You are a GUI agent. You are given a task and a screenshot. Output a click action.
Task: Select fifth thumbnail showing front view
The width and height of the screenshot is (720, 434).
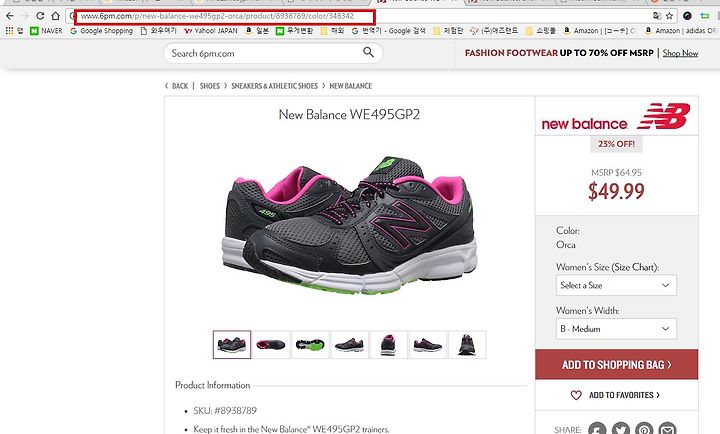(x=388, y=344)
